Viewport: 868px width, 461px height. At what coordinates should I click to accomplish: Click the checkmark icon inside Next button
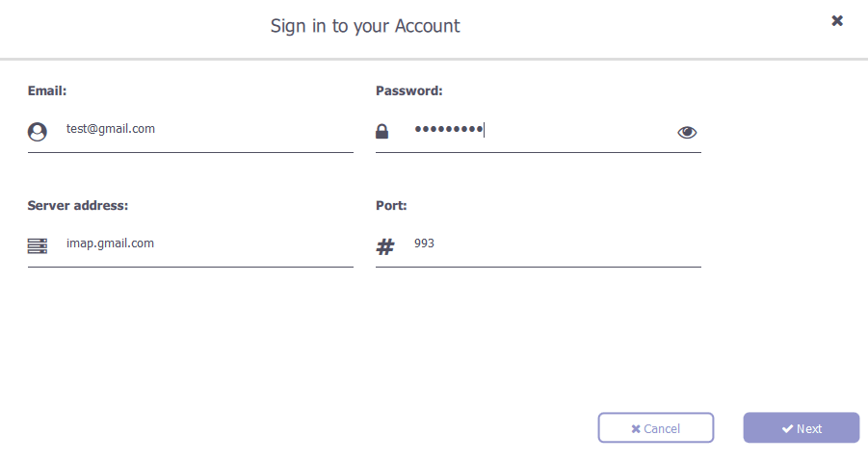(787, 429)
